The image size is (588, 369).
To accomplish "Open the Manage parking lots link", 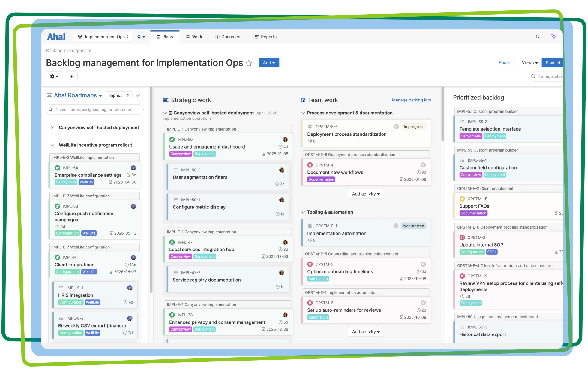I will (411, 100).
